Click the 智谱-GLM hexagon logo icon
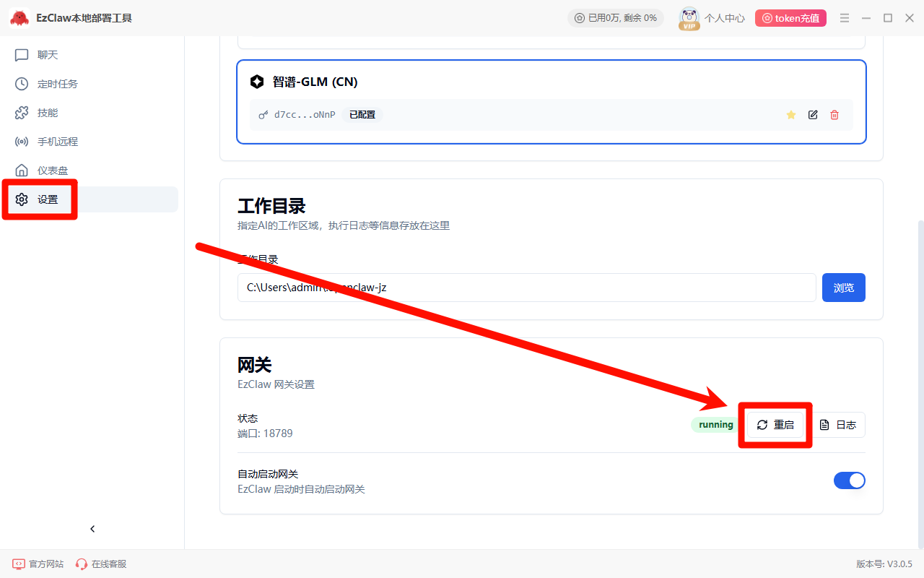The width and height of the screenshot is (924, 578). pos(257,82)
